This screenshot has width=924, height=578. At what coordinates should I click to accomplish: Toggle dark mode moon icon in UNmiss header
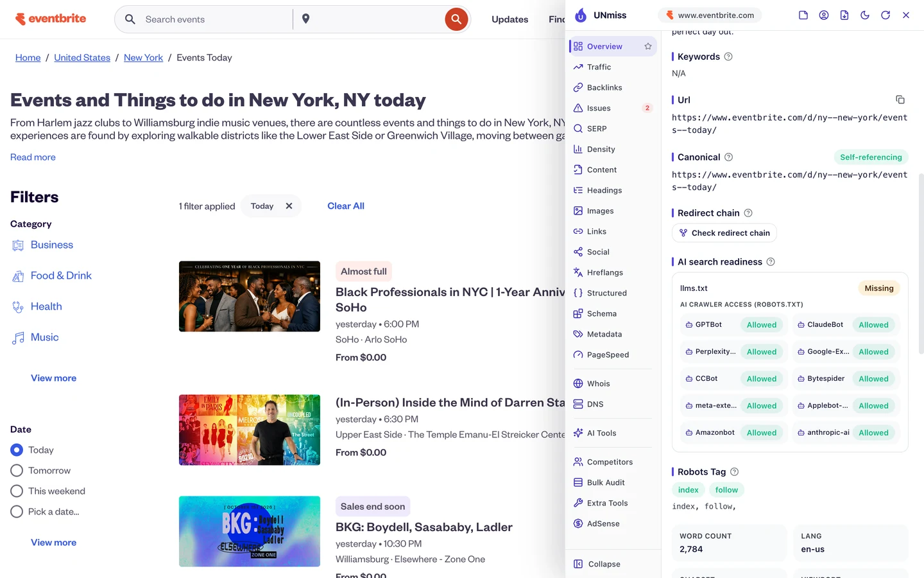(865, 15)
